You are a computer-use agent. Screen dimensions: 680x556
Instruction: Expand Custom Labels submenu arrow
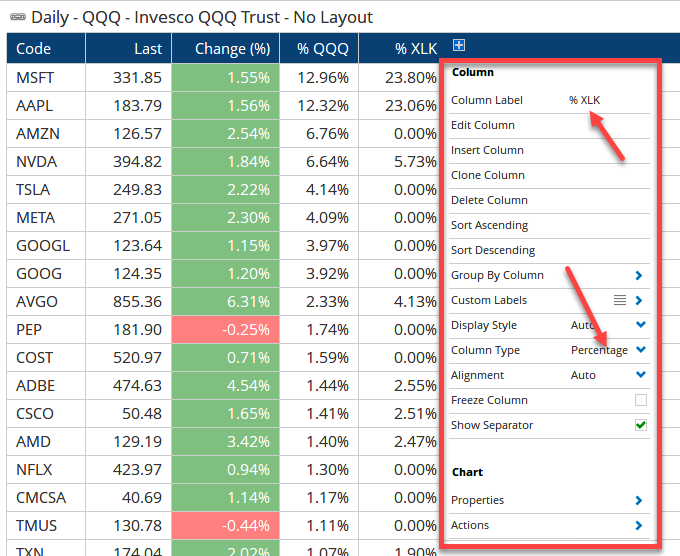pos(638,300)
